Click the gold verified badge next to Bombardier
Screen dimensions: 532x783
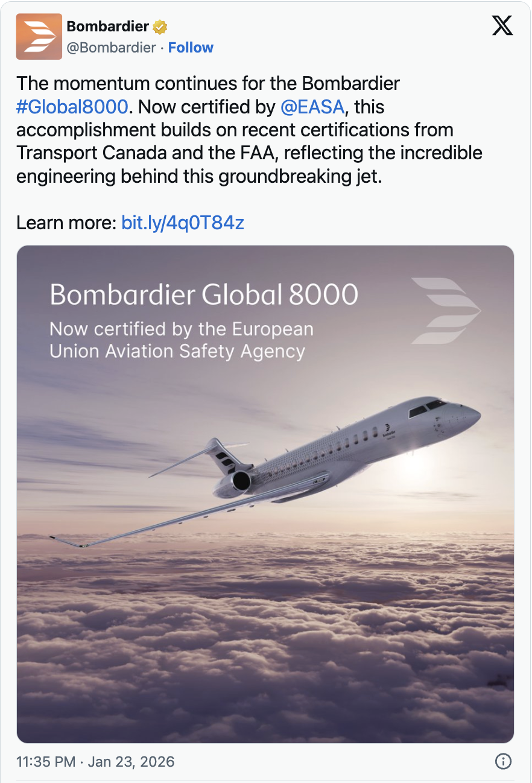(160, 26)
